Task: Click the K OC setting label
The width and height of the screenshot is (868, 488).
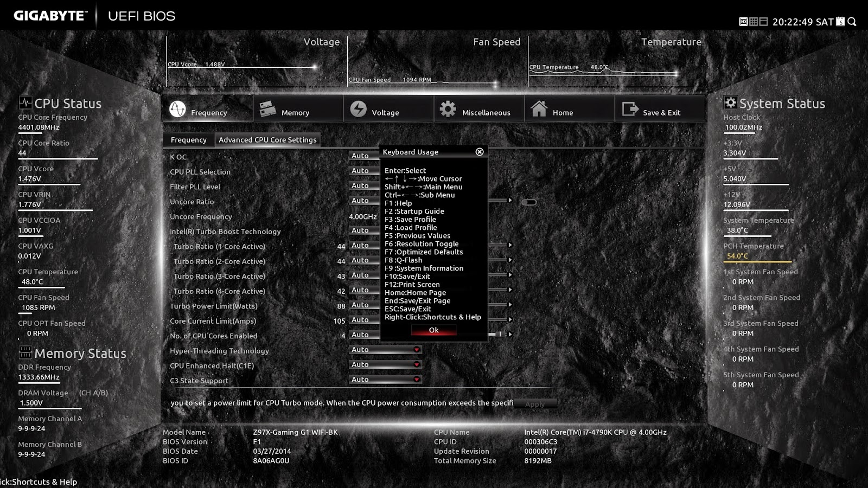Action: point(178,157)
